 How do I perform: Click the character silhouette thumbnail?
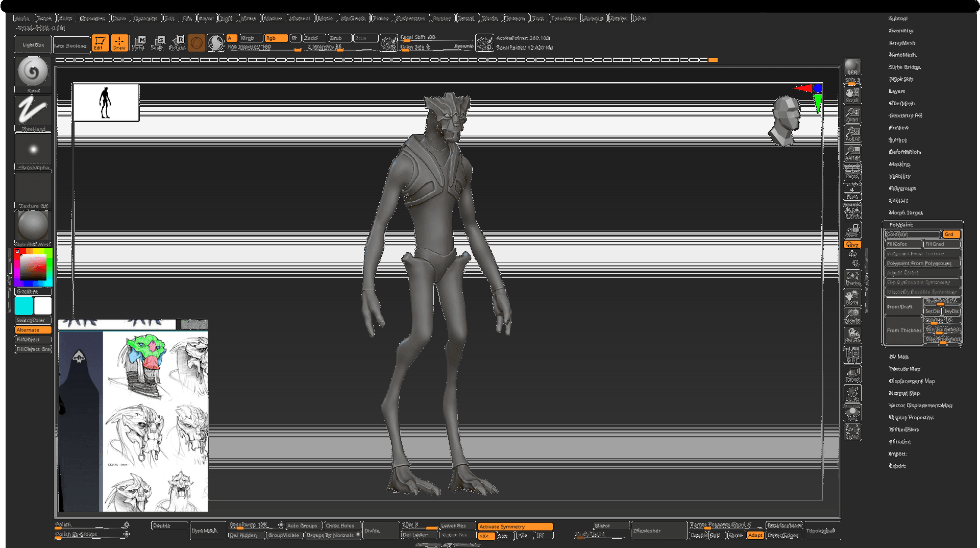pyautogui.click(x=106, y=103)
